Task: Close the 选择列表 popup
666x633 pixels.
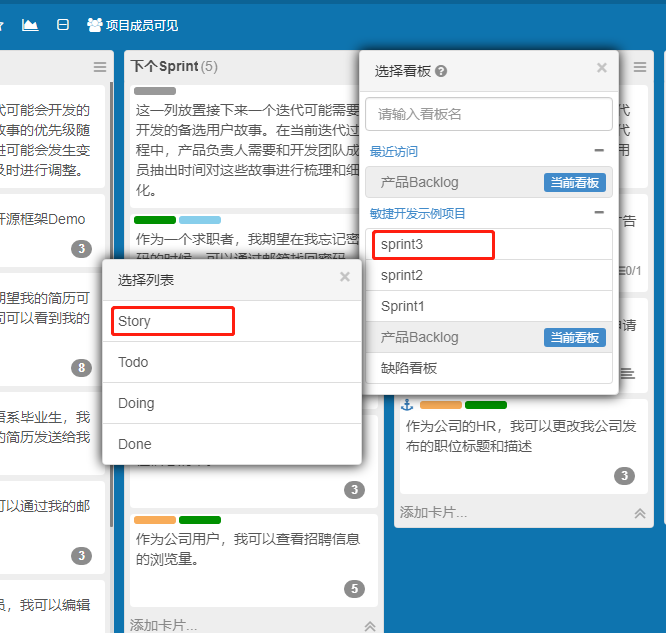Action: tap(344, 277)
